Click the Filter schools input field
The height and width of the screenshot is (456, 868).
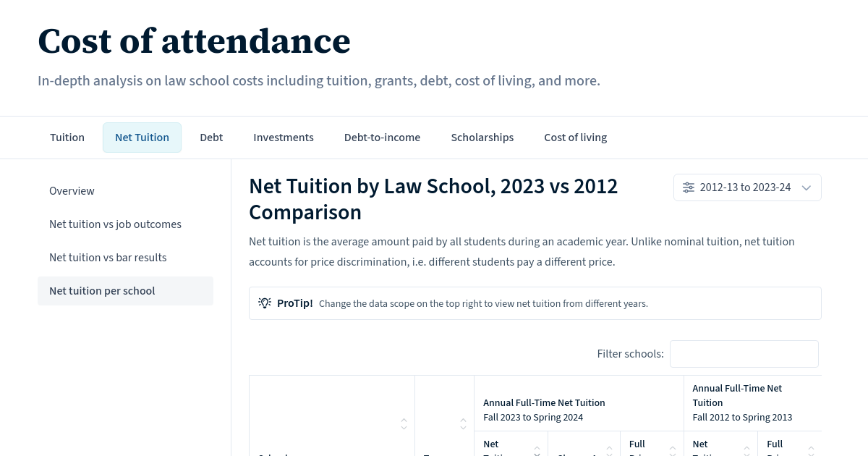[744, 353]
